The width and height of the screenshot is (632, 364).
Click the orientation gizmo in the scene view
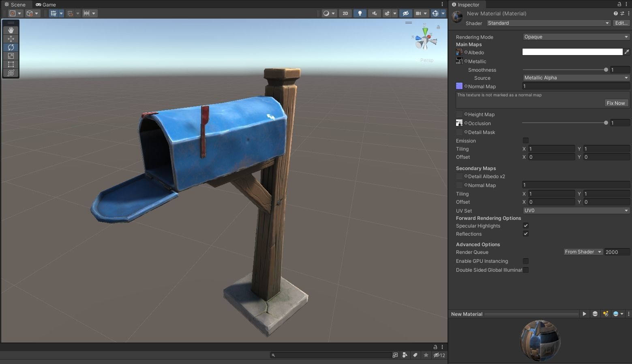coord(425,38)
